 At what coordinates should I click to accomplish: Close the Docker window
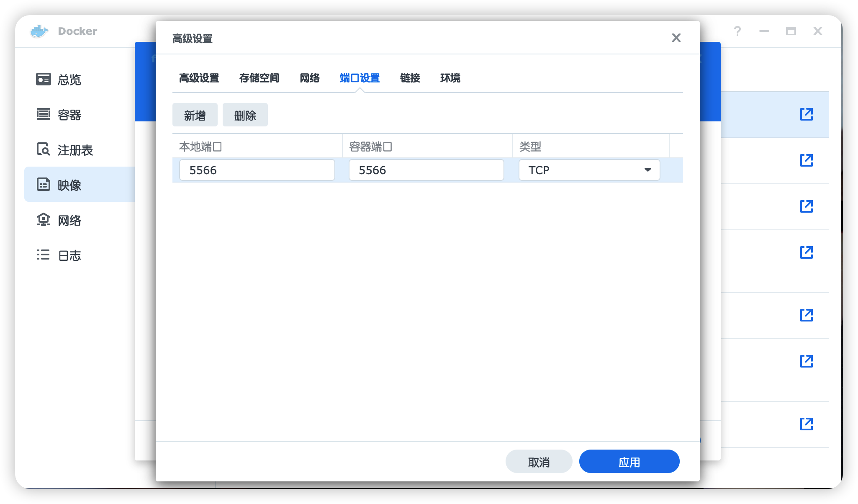point(818,31)
